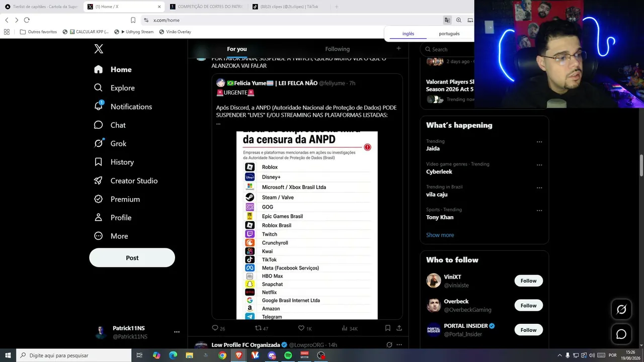Open the ANPD company list image
644x362 pixels.
click(x=307, y=225)
